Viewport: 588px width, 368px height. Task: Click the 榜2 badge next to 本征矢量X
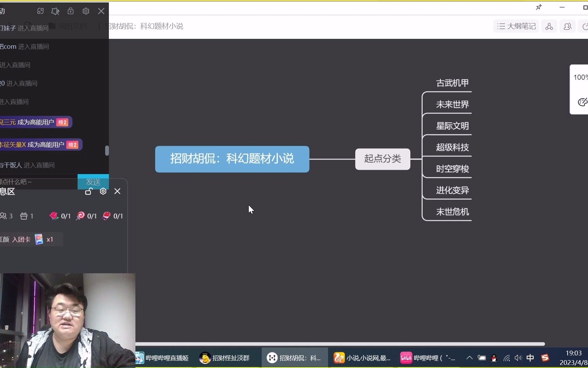(x=72, y=145)
